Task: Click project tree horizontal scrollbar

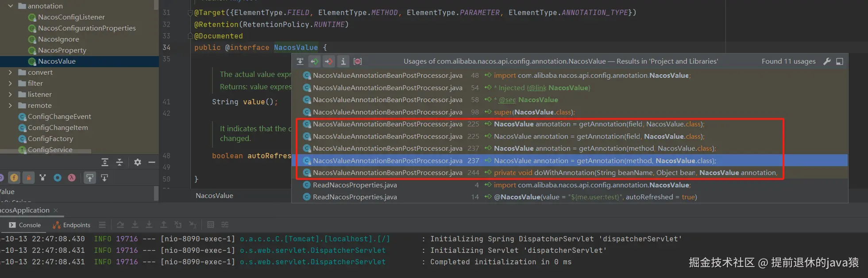Action: (46, 151)
